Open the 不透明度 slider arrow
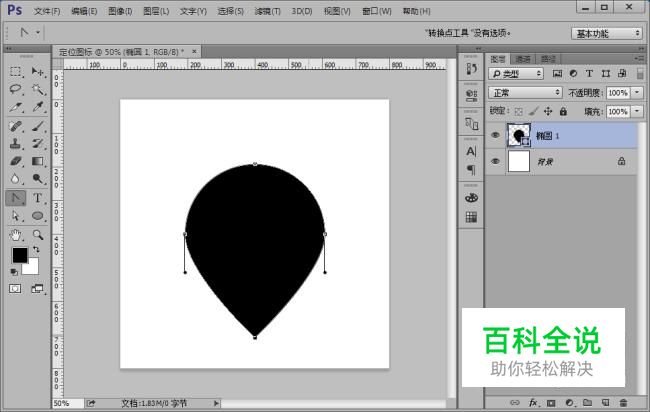This screenshot has width=650, height=412. point(638,92)
